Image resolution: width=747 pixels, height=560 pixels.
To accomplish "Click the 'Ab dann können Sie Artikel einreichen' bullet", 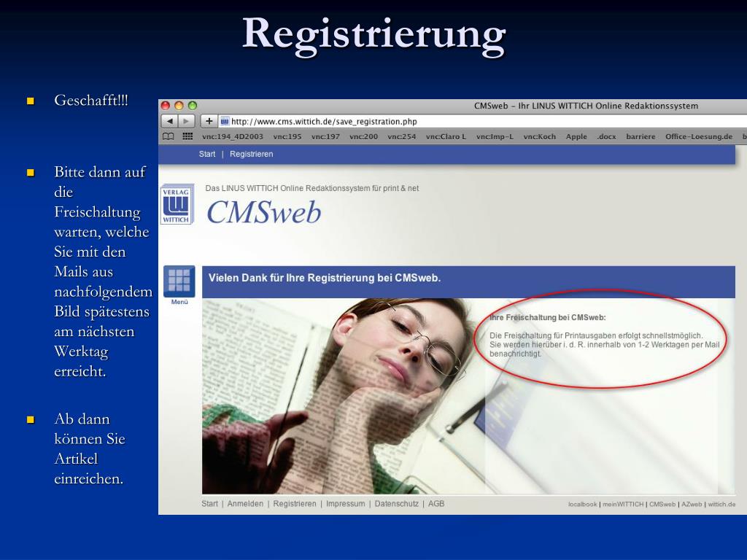I will [90, 448].
